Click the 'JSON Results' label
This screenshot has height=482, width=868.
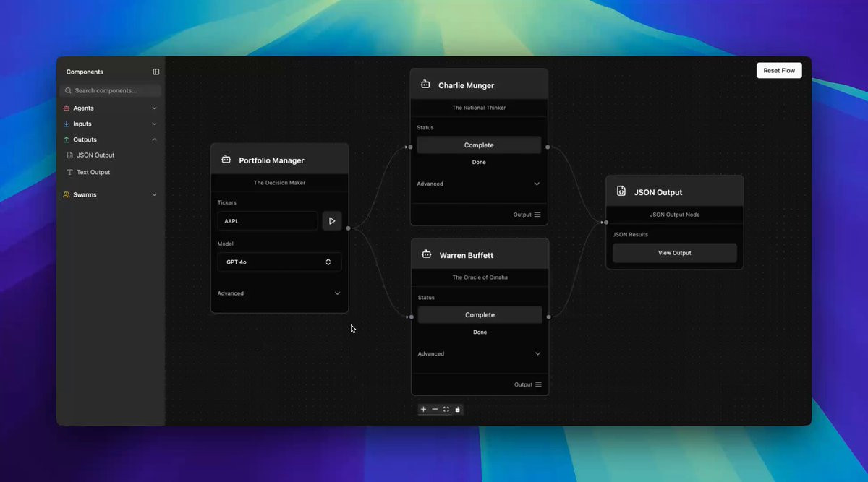pyautogui.click(x=630, y=235)
